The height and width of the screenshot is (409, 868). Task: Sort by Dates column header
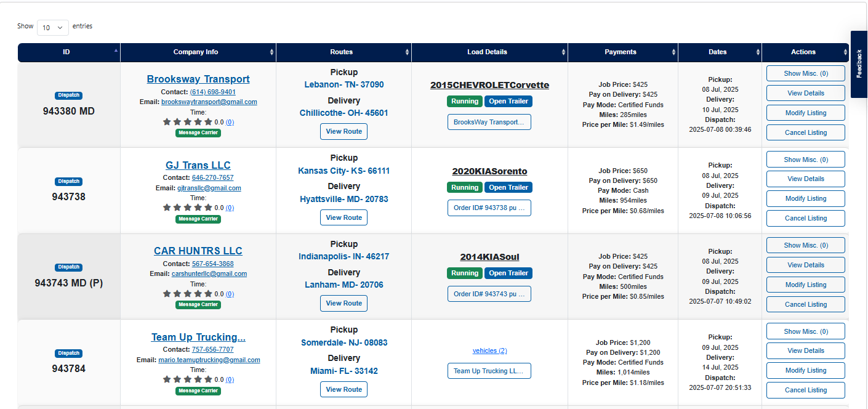[x=720, y=52]
